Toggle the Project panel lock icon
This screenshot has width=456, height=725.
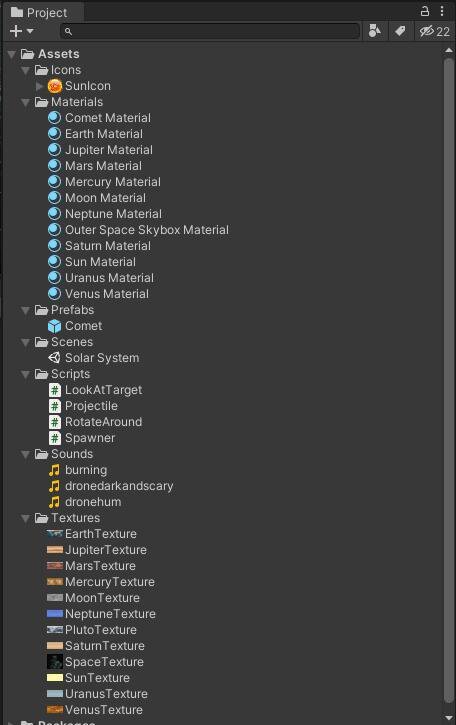pyautogui.click(x=425, y=11)
